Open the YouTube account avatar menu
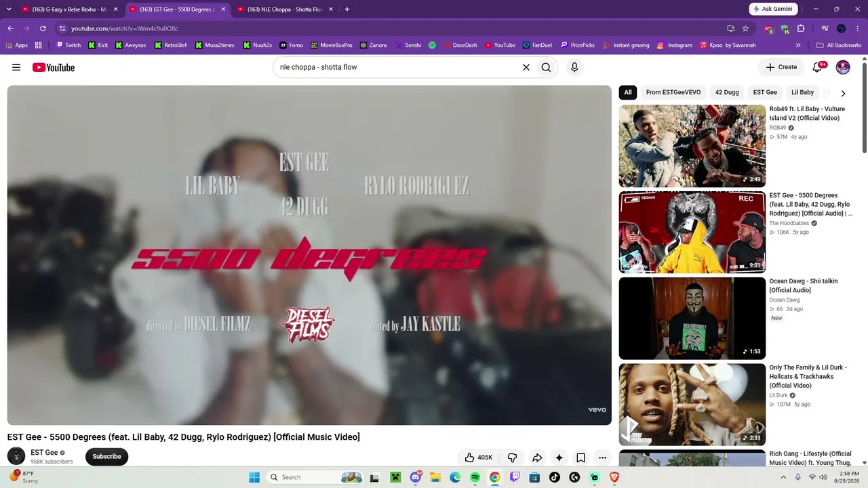This screenshot has height=488, width=868. 843,67
